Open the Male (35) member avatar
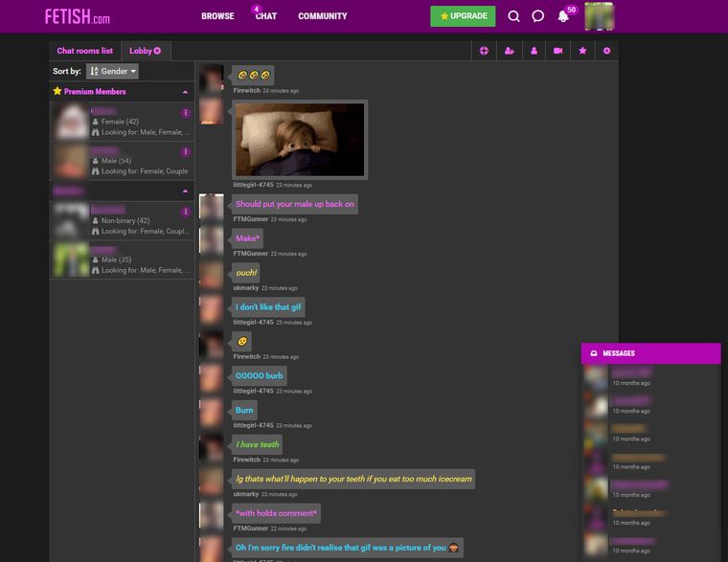Viewport: 728px width, 562px height. pyautogui.click(x=71, y=259)
